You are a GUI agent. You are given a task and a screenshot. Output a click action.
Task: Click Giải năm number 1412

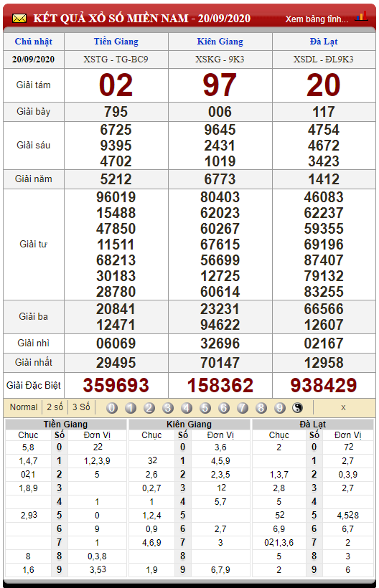tap(324, 179)
